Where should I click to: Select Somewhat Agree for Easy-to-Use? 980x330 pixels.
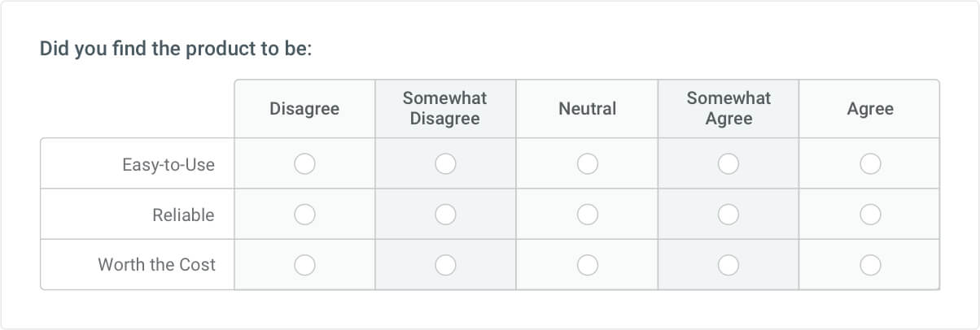point(728,164)
